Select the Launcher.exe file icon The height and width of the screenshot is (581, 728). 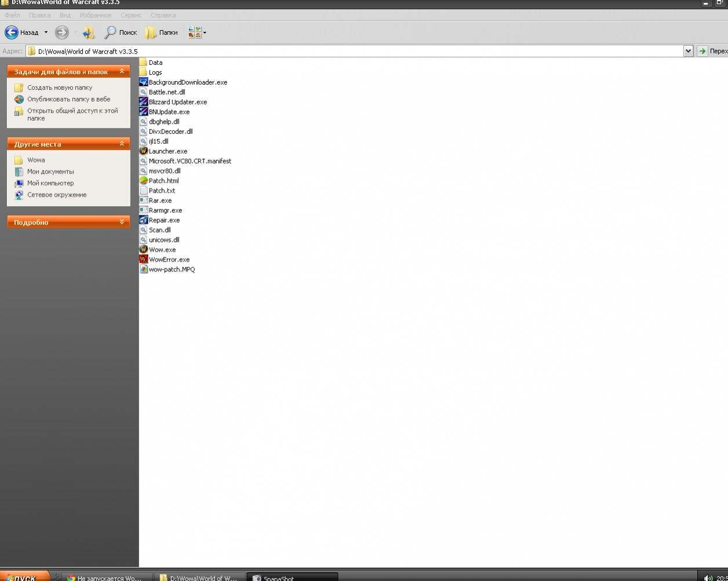[x=144, y=151]
